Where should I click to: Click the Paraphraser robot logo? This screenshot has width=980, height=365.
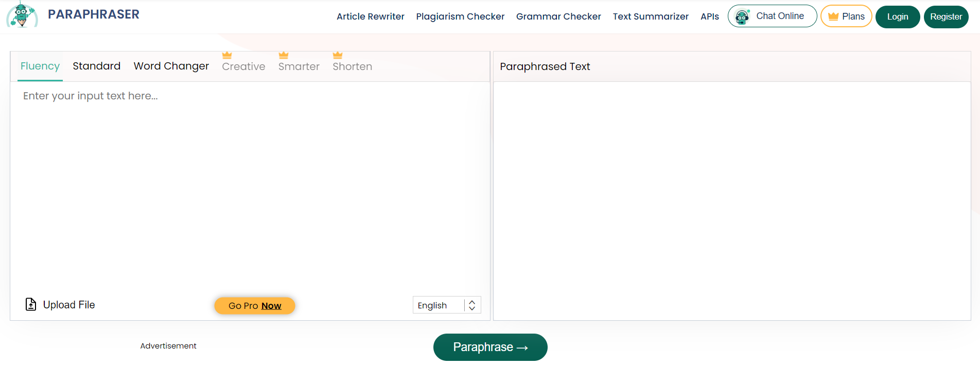pos(22,15)
